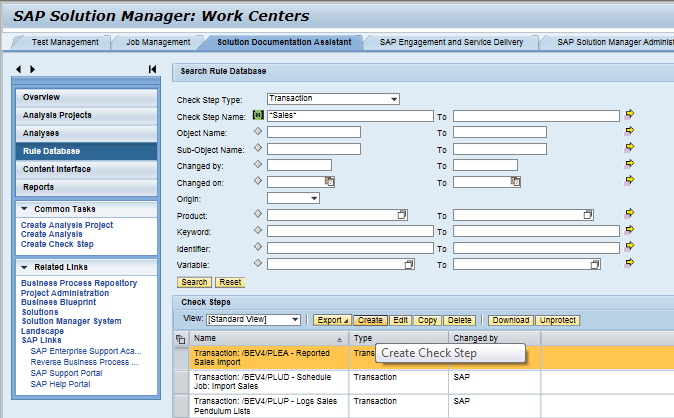The image size is (674, 418).
Task: Open multiple selection arrow for Keyword
Action: (629, 229)
